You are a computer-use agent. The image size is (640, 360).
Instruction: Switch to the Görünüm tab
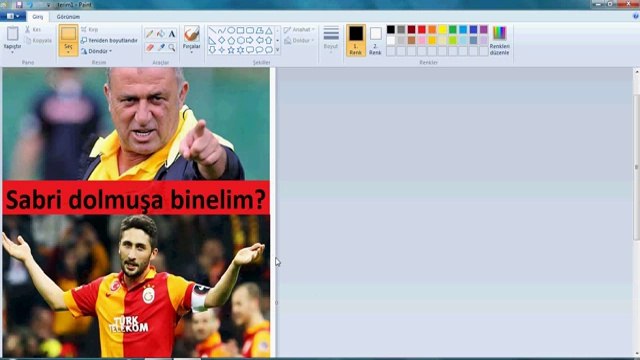[68, 17]
